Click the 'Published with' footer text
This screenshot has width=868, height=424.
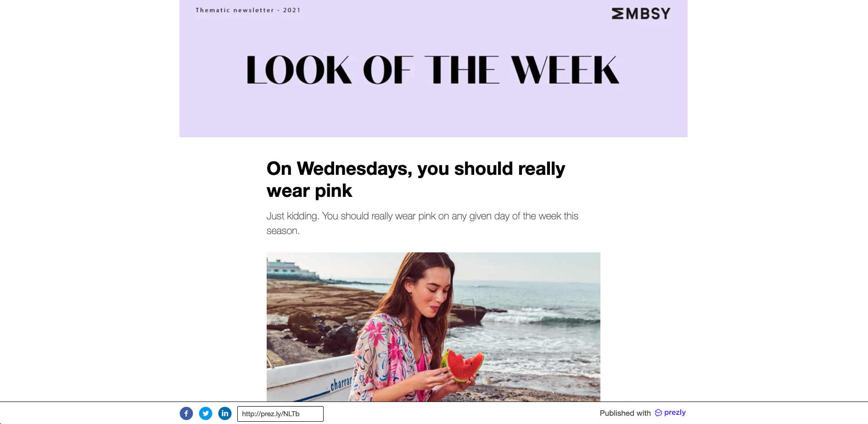coord(625,413)
